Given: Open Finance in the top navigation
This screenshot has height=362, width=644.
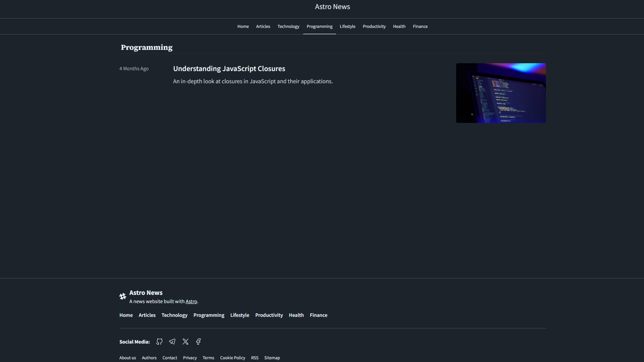Looking at the screenshot, I should (x=420, y=27).
